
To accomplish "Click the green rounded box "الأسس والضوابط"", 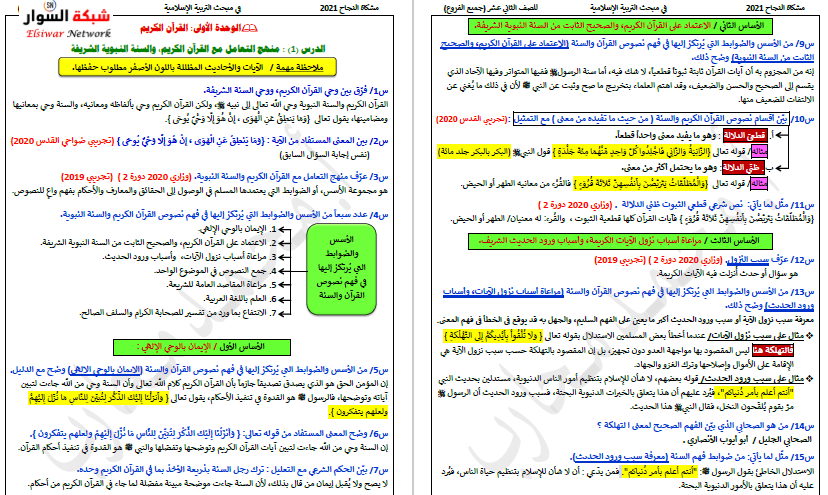I will click(x=341, y=269).
